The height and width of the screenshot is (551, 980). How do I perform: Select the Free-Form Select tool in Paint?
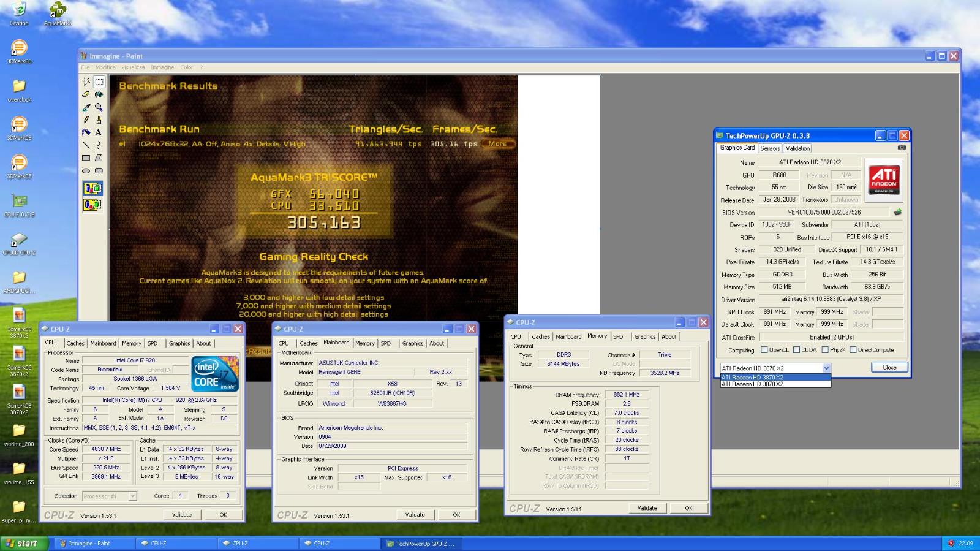[86, 82]
